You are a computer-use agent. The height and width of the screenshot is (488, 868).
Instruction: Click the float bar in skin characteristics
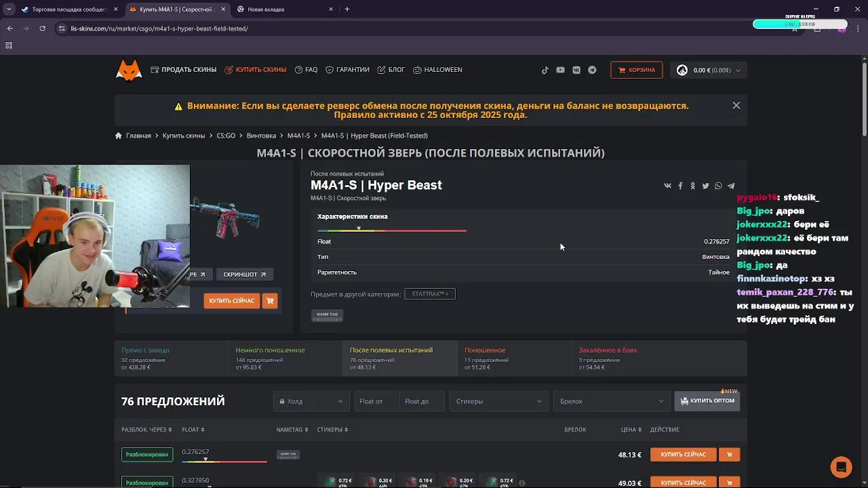[x=392, y=230]
